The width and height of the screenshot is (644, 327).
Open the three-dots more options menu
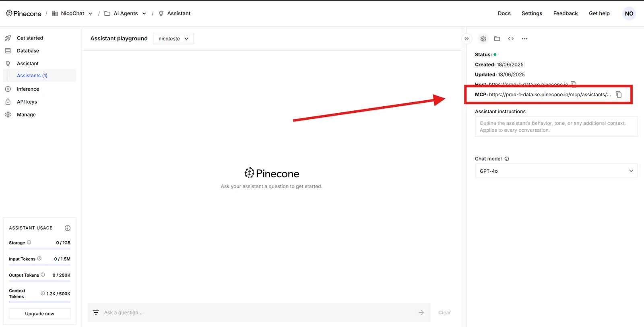[x=524, y=39]
